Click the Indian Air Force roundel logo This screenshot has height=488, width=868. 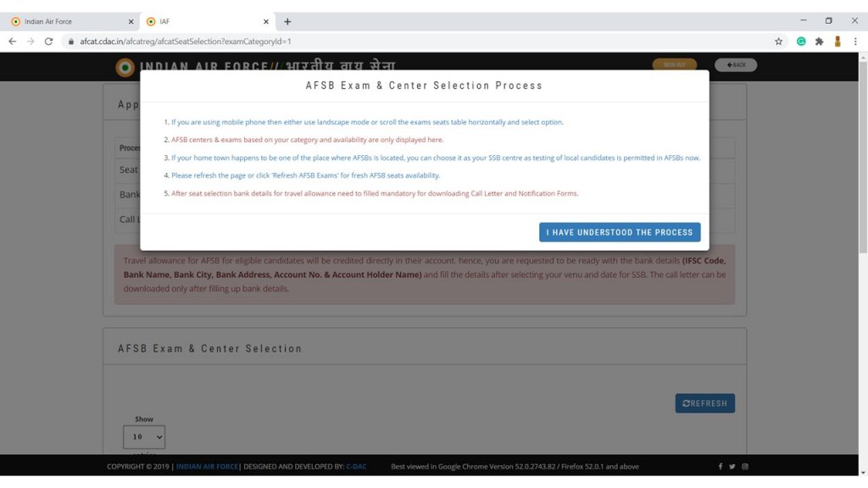click(x=125, y=66)
